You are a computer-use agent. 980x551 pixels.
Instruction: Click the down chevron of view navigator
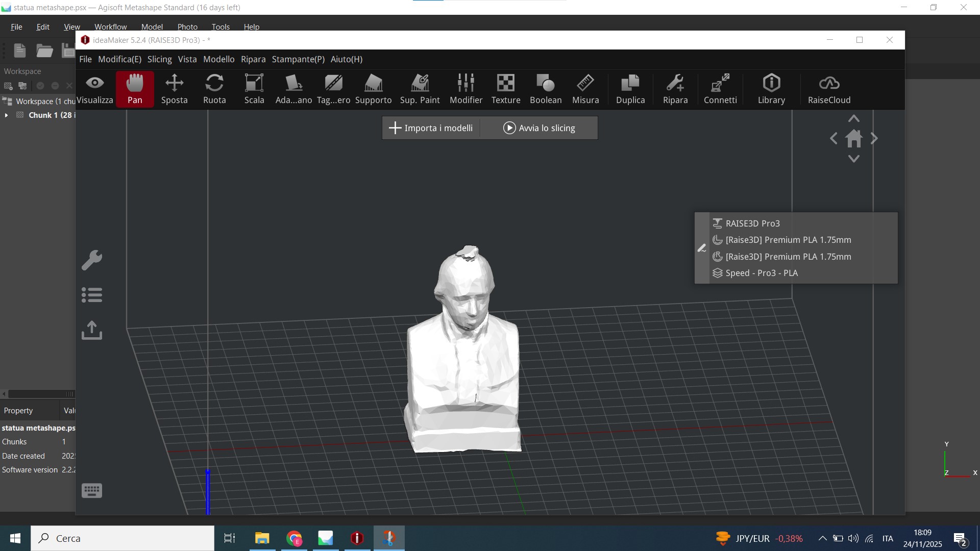tap(854, 159)
